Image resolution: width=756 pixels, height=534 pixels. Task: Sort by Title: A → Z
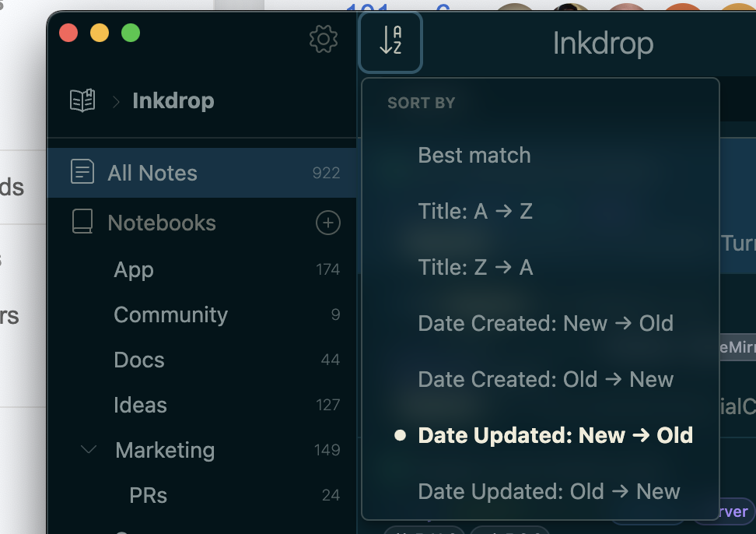point(540,211)
